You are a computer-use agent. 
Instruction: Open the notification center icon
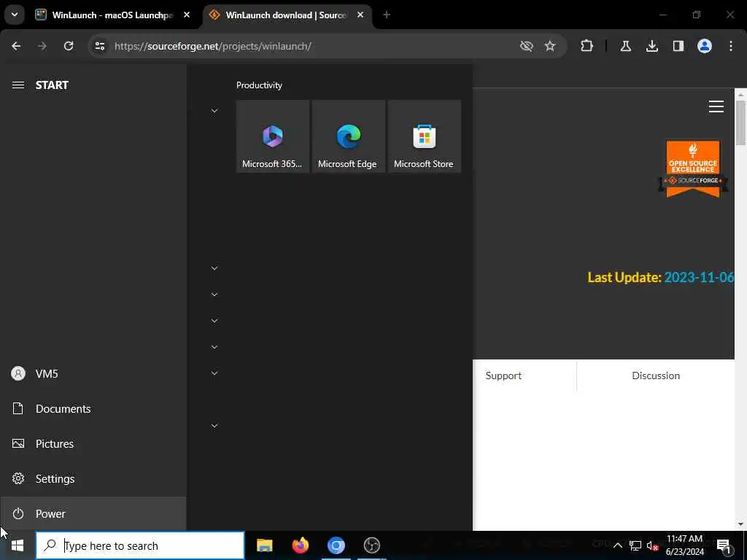click(724, 546)
